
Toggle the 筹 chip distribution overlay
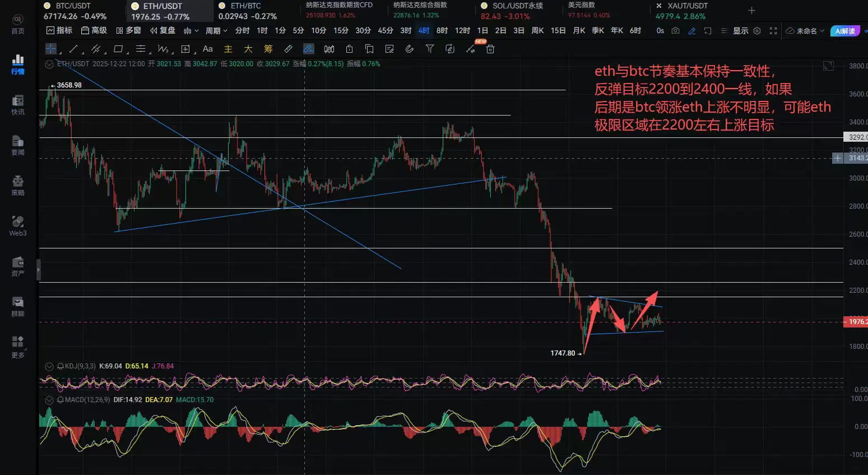268,49
